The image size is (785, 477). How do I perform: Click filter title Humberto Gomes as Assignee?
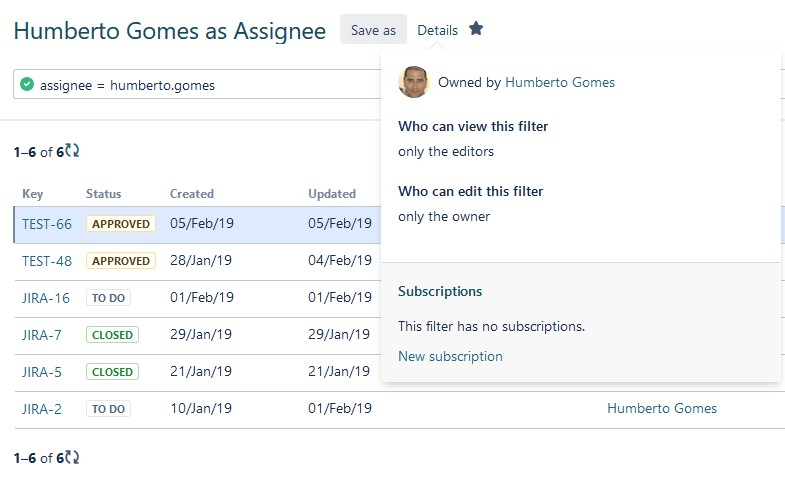(x=170, y=31)
